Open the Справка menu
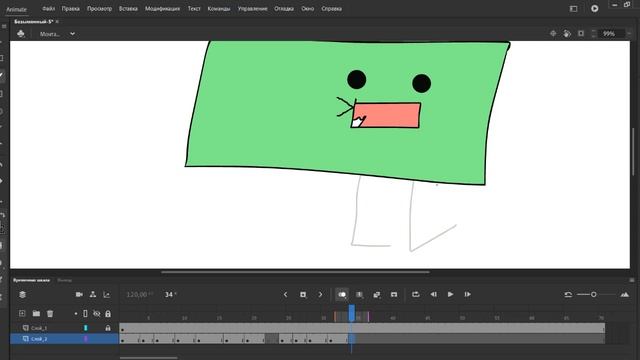The image size is (640, 360). (x=331, y=9)
